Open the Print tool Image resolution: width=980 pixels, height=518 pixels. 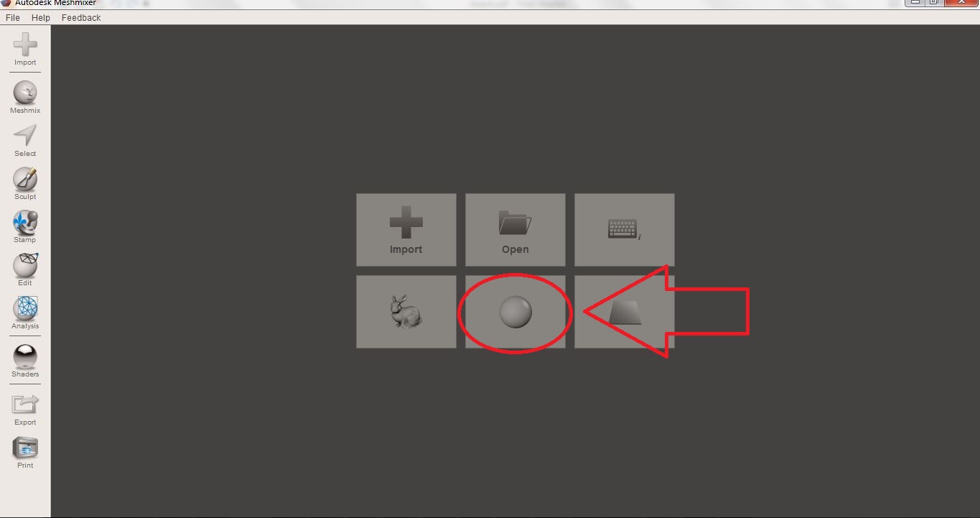click(25, 453)
